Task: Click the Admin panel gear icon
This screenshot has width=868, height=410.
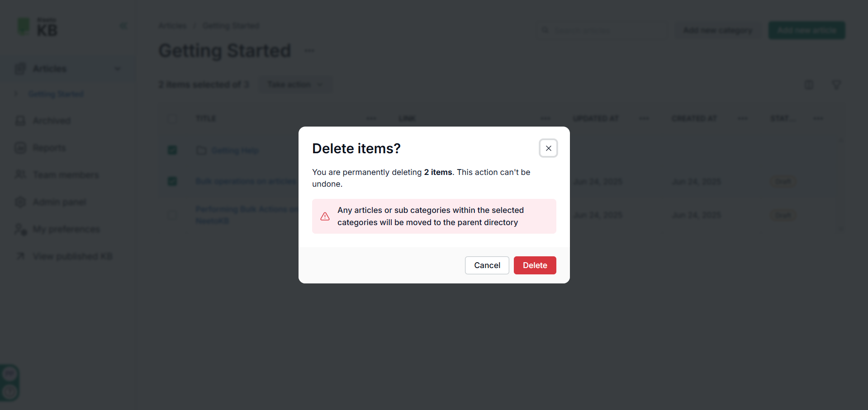Action: coord(20,202)
